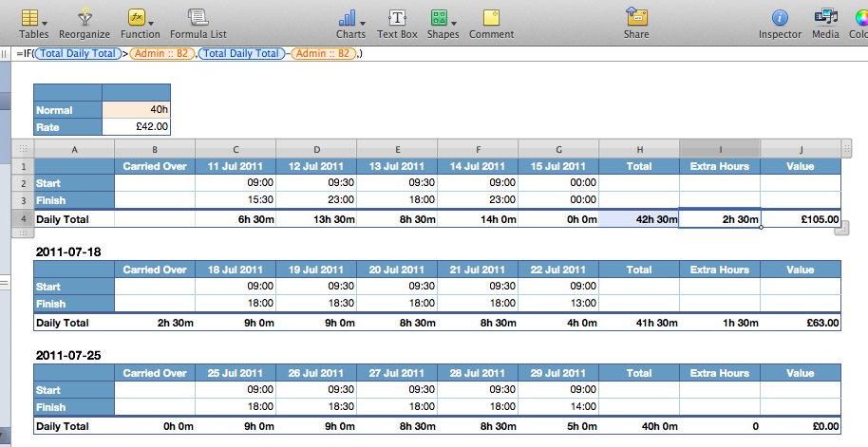Select column H header
This screenshot has width=868, height=447.
tap(639, 149)
